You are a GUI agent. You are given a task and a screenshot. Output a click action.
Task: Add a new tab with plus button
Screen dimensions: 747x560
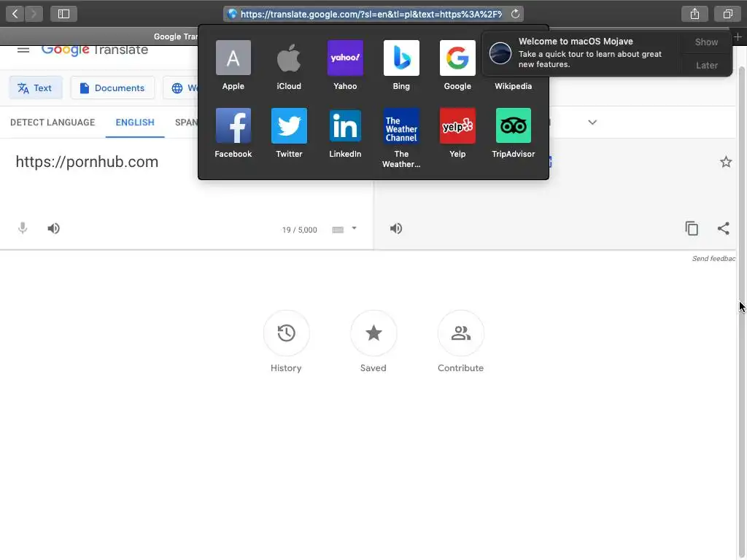point(738,36)
